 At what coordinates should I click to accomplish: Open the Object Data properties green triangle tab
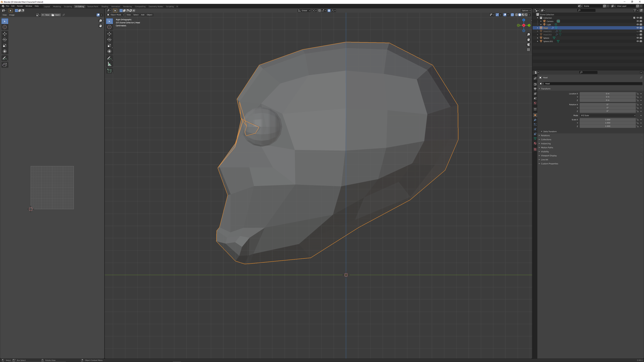pyautogui.click(x=535, y=139)
